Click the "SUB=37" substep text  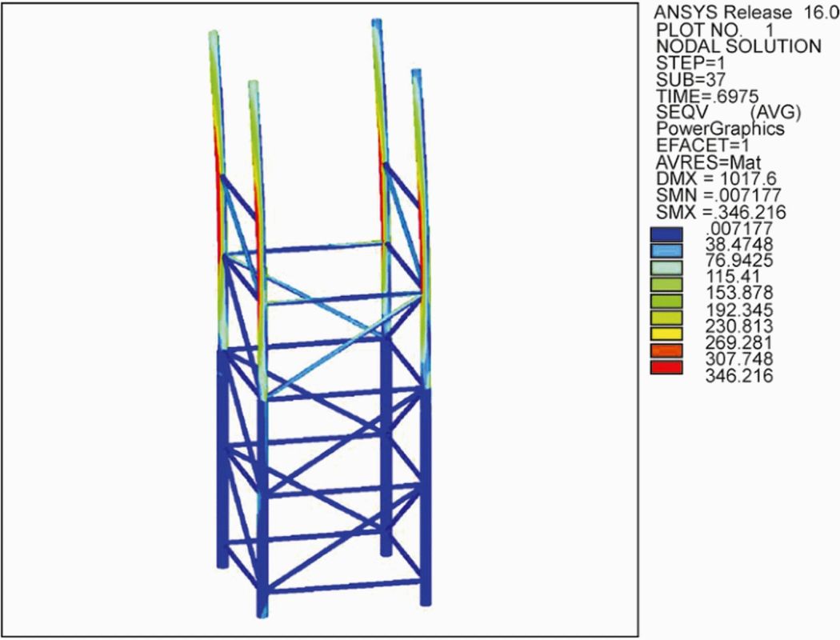(x=690, y=80)
